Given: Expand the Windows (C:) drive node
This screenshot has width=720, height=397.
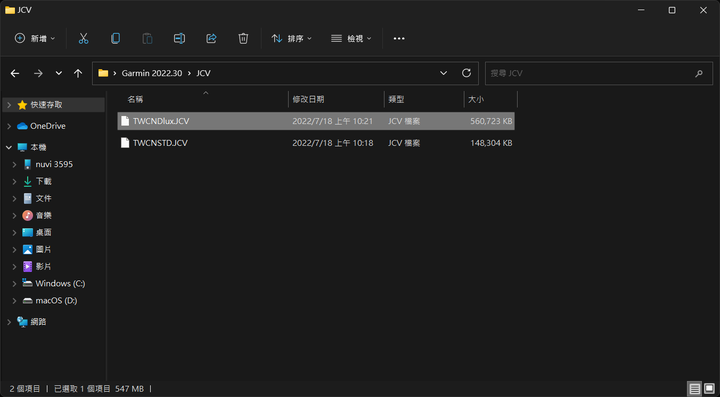Looking at the screenshot, I should 15,284.
